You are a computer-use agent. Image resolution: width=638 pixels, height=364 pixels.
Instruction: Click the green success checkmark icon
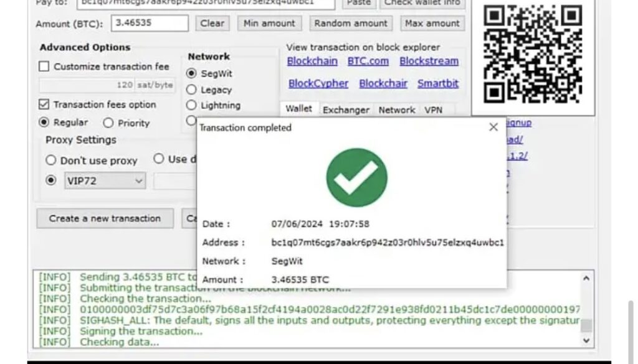[355, 177]
